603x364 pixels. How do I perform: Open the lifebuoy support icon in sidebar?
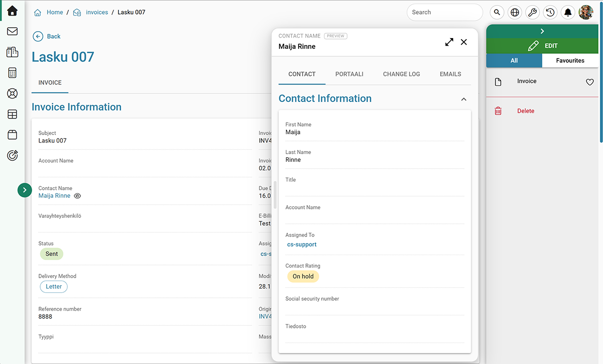click(x=12, y=93)
